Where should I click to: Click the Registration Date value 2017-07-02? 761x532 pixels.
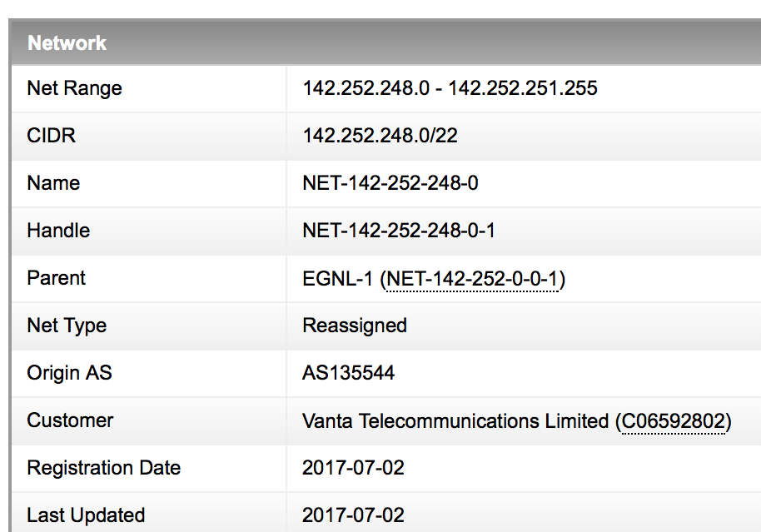pyautogui.click(x=353, y=468)
